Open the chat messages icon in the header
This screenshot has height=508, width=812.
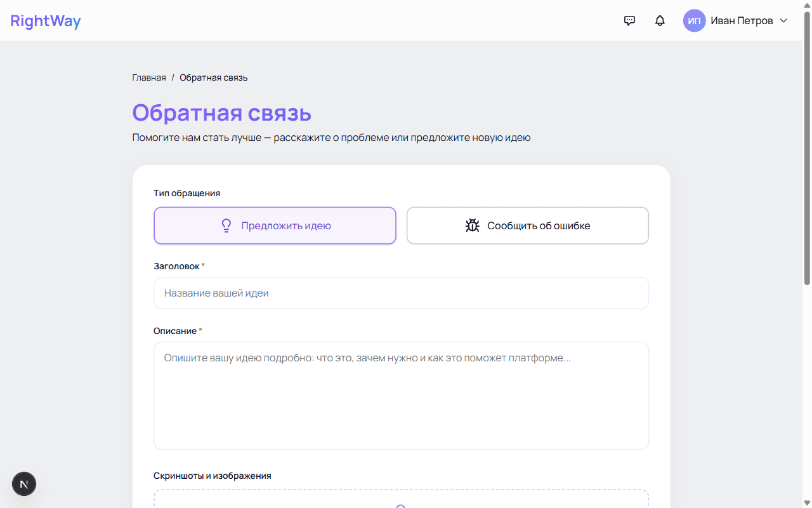629,20
